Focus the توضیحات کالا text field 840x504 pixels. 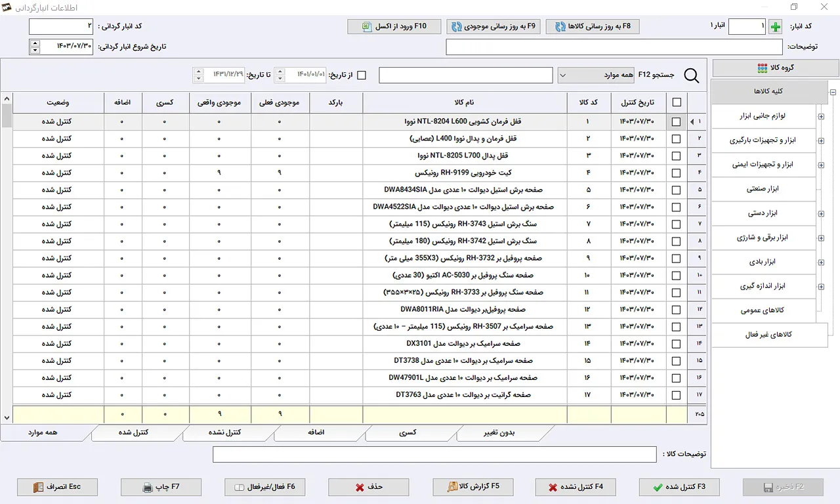(x=434, y=455)
